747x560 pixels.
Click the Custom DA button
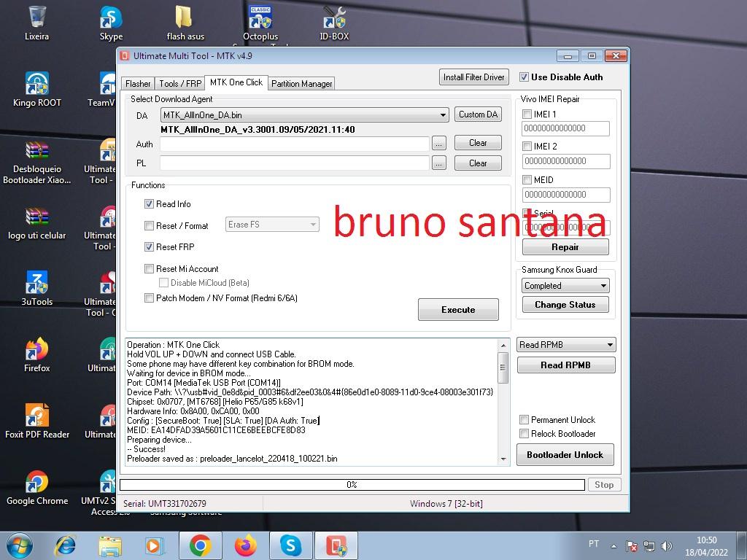pyautogui.click(x=478, y=114)
